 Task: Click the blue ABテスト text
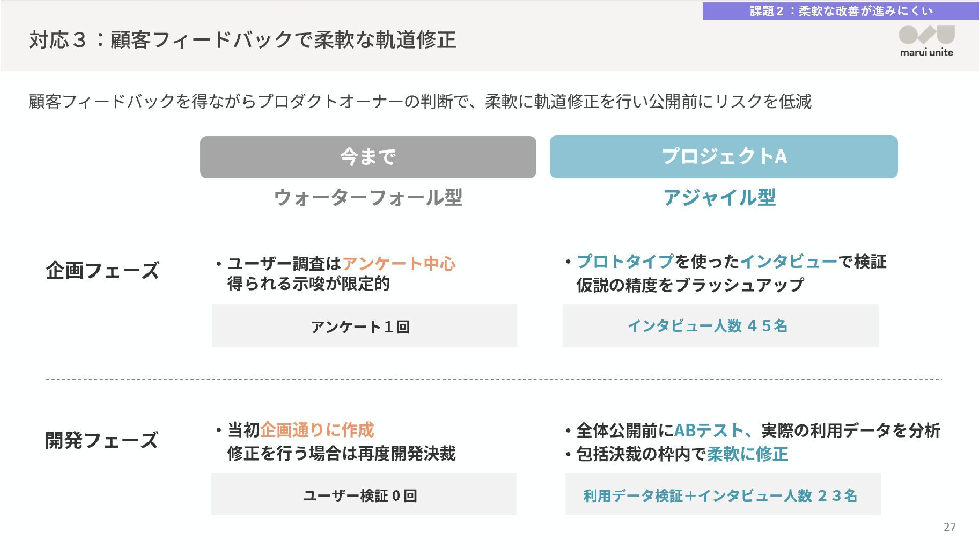point(709,431)
